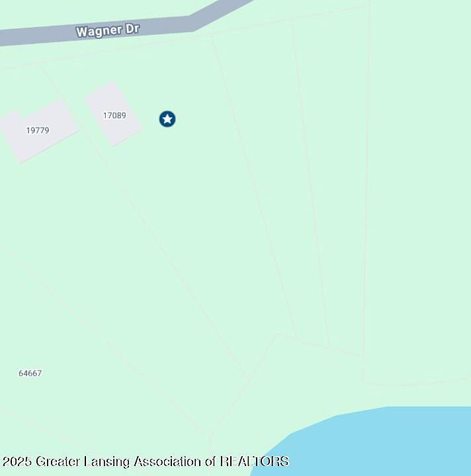Viewport: 471px width, 476px height.
Task: Select the far-right parcel above the water
Action: [x=419, y=197]
